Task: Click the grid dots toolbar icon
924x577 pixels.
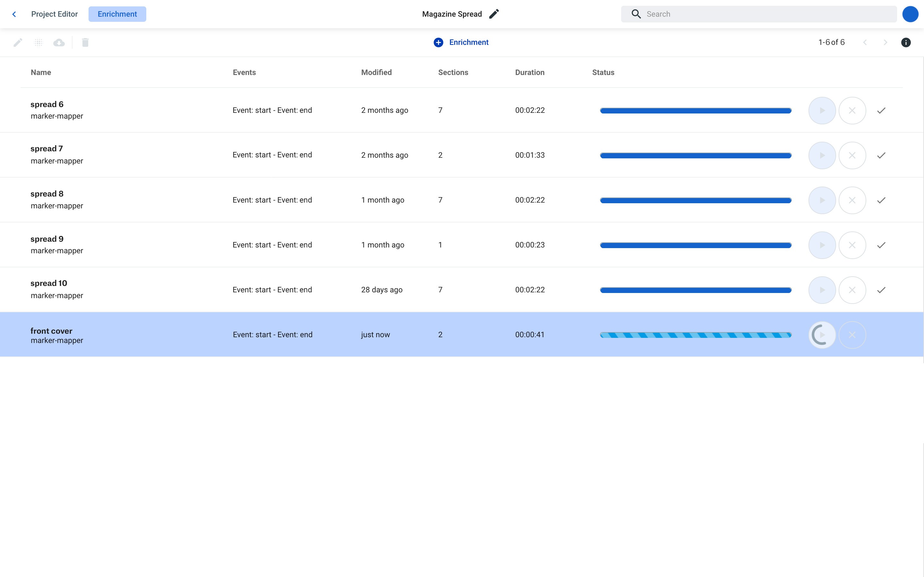Action: [x=38, y=42]
